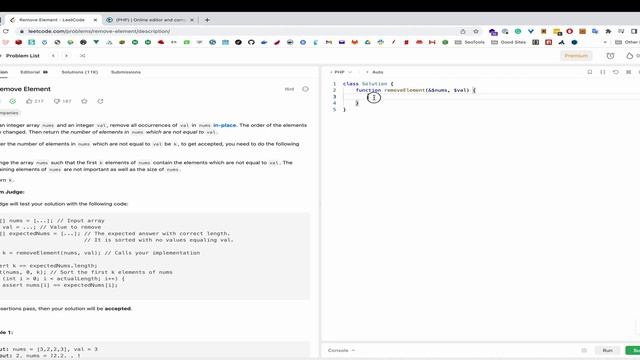Image resolution: width=640 pixels, height=360 pixels.
Task: Go to the previous problem arrow
Action: click(x=53, y=56)
